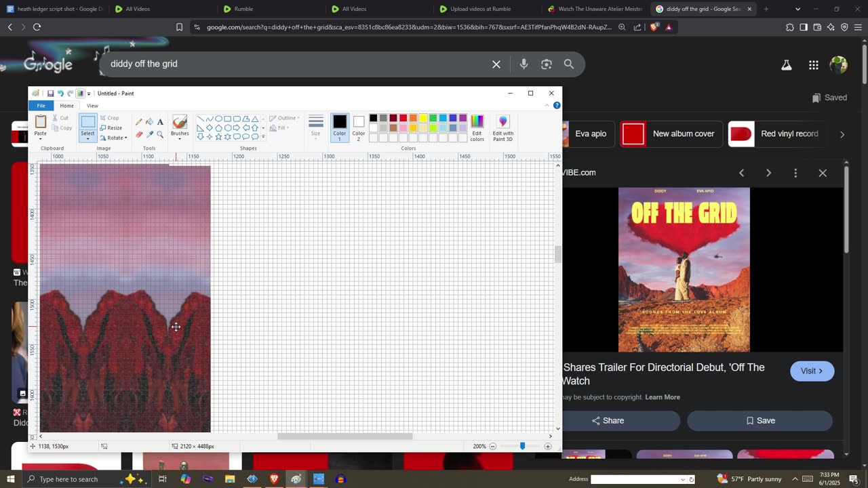Click Zoom in plus button in Paint
The image size is (868, 488).
(548, 446)
